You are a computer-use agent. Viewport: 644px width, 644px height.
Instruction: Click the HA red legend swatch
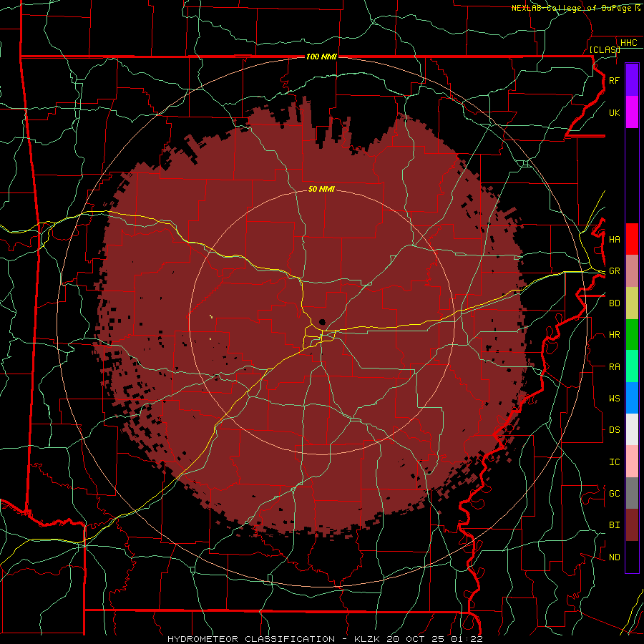click(x=632, y=239)
